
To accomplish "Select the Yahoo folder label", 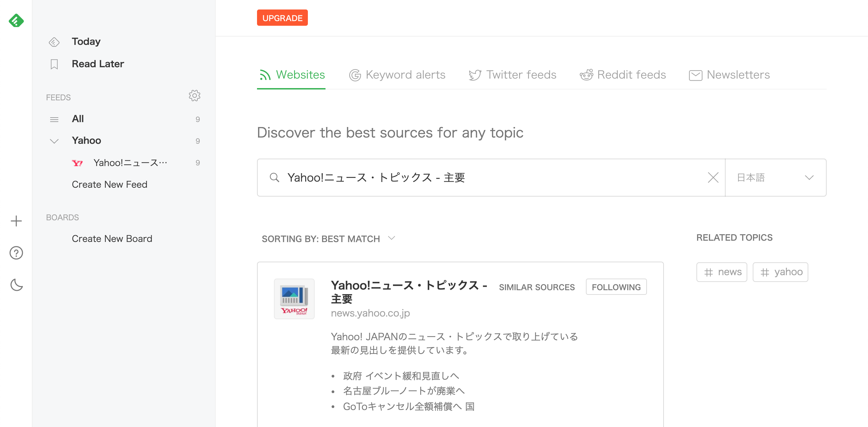I will [x=86, y=141].
